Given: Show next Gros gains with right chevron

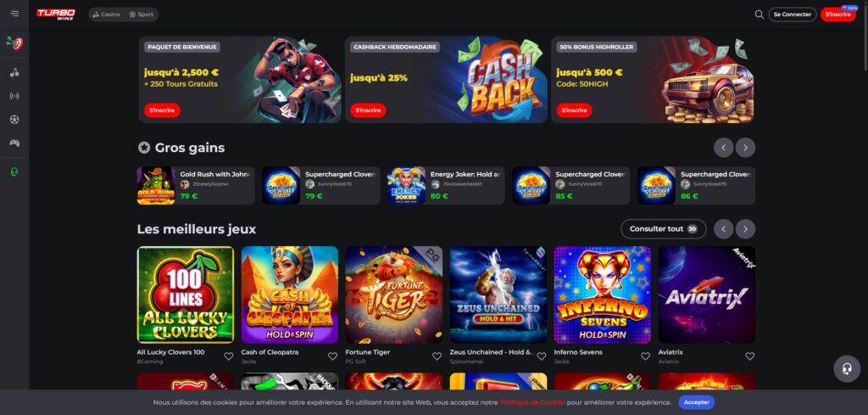Looking at the screenshot, I should click(x=745, y=148).
